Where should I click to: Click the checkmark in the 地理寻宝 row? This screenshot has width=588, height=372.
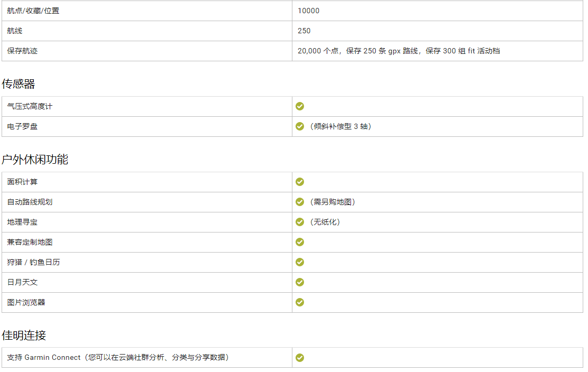[300, 222]
